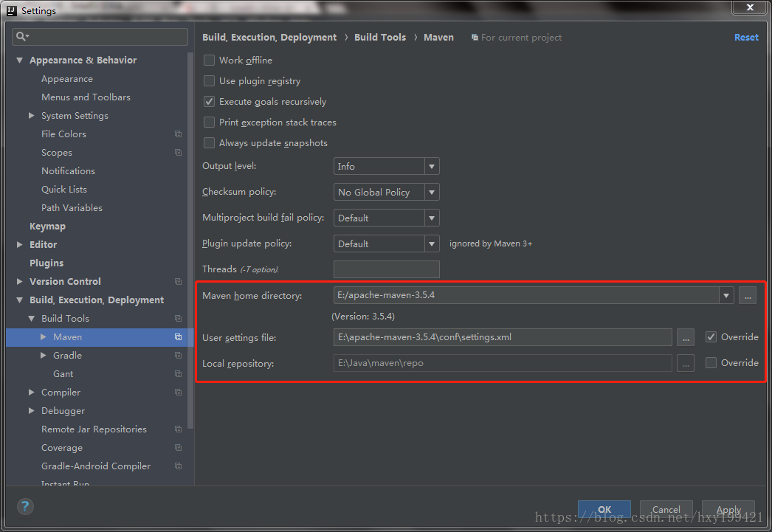Expand the Maven node arrow
This screenshot has height=532, width=772.
[x=44, y=337]
